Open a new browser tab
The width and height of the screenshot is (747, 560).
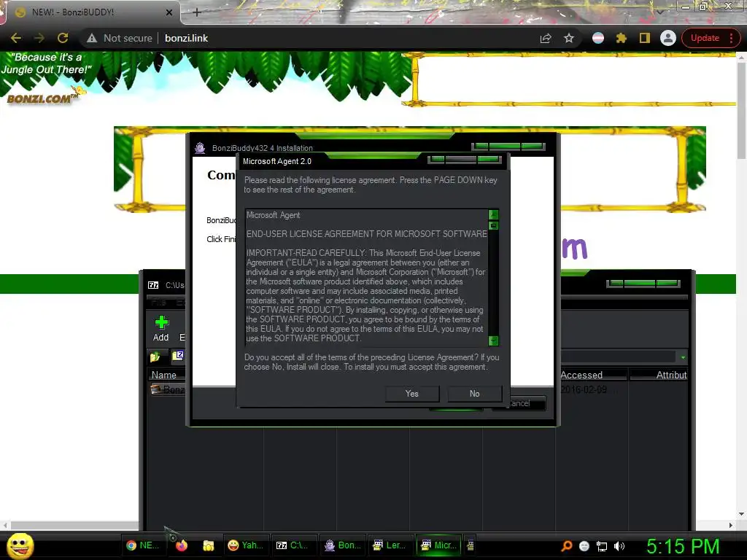click(197, 12)
